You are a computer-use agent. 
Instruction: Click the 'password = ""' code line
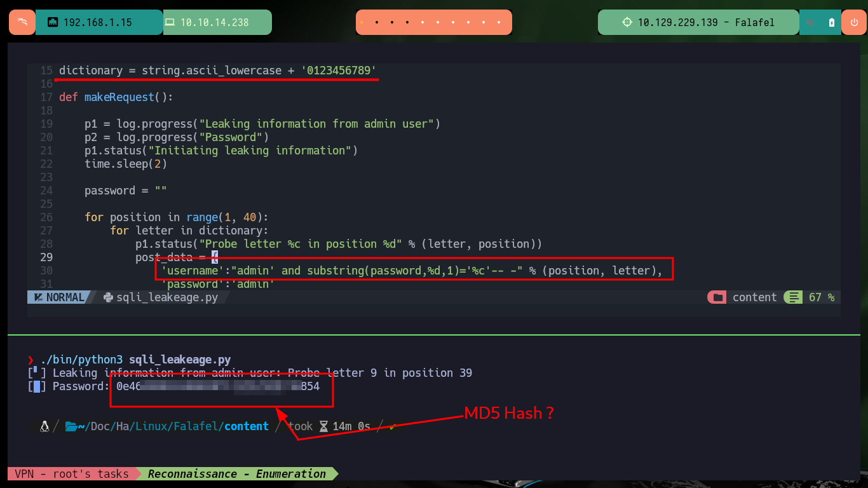coord(125,191)
